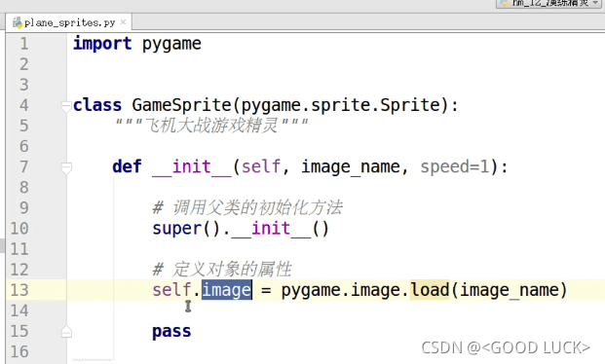Viewport: 605px width, 364px height.
Task: Collapse the GameSprite class fold marker
Action: [x=66, y=106]
